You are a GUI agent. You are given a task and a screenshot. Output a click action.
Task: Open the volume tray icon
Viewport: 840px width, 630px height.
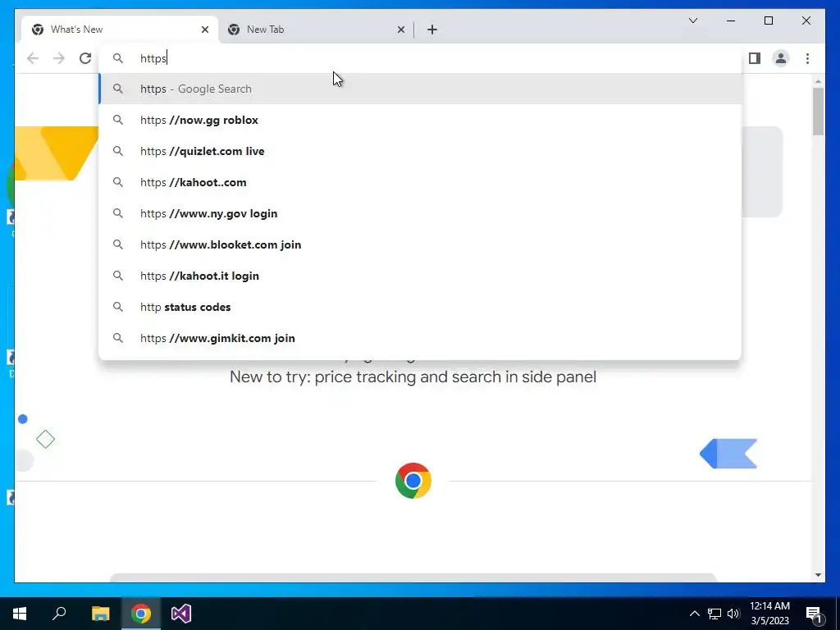click(733, 614)
